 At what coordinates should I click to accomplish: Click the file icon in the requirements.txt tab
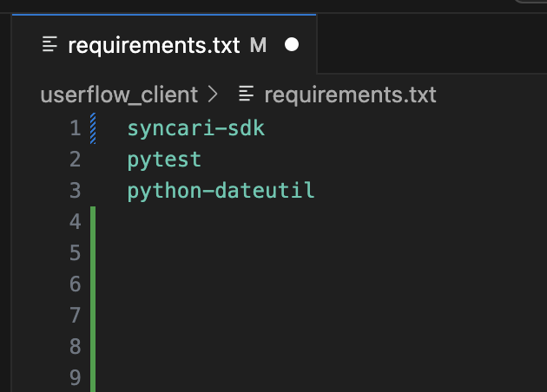click(x=51, y=44)
